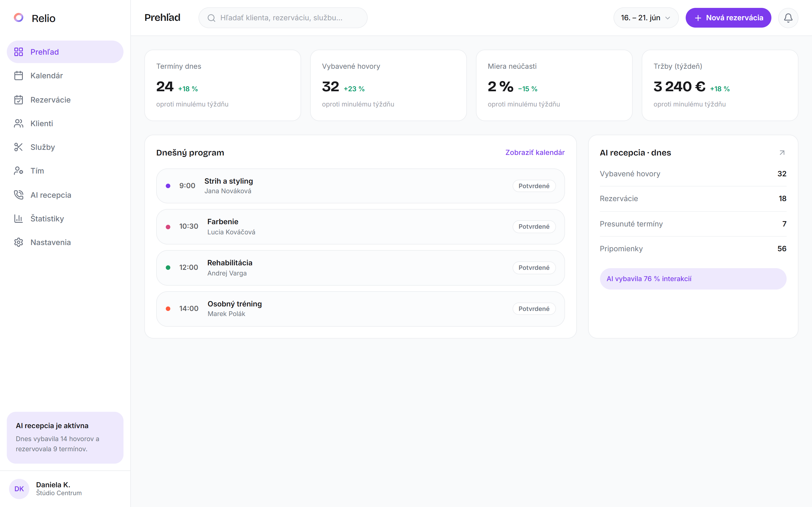Click the search magnifier icon
Viewport: 812px width, 507px height.
coord(211,18)
